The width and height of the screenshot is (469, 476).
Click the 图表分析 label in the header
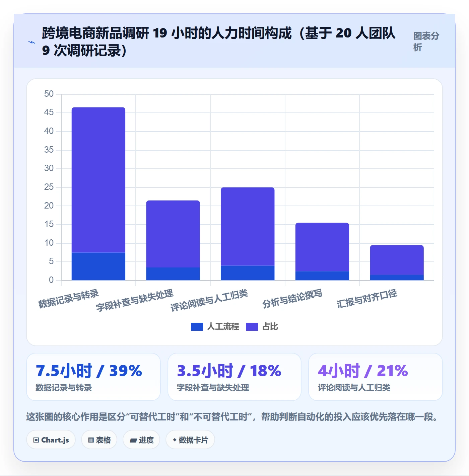click(x=426, y=42)
